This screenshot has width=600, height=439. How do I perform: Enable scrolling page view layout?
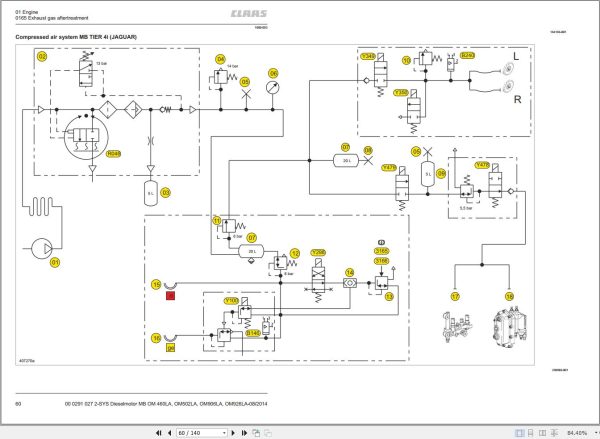click(x=530, y=433)
